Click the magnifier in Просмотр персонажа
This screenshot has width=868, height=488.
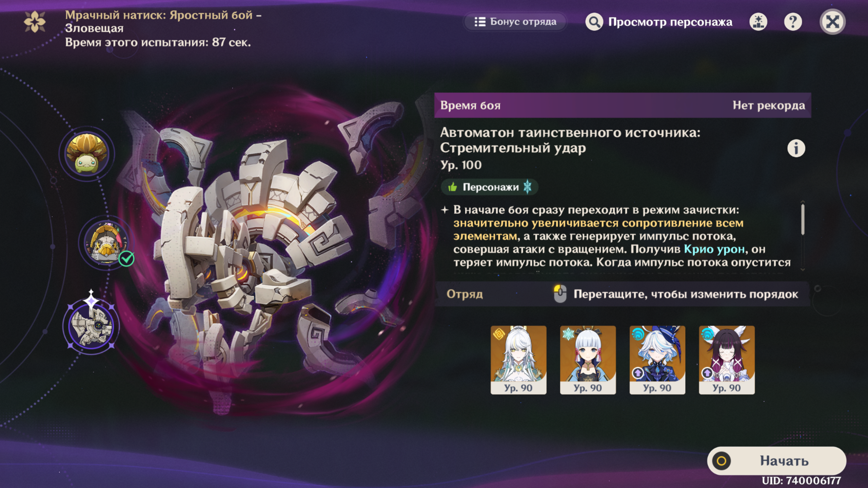[594, 22]
